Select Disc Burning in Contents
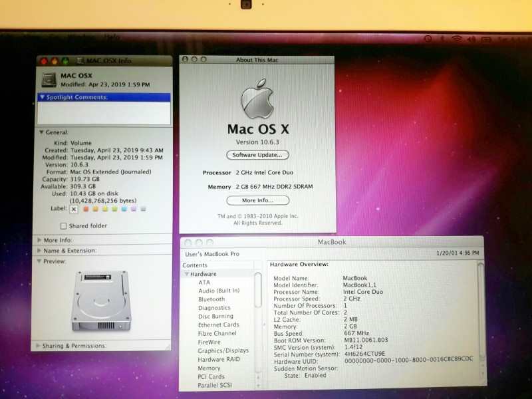 point(215,317)
